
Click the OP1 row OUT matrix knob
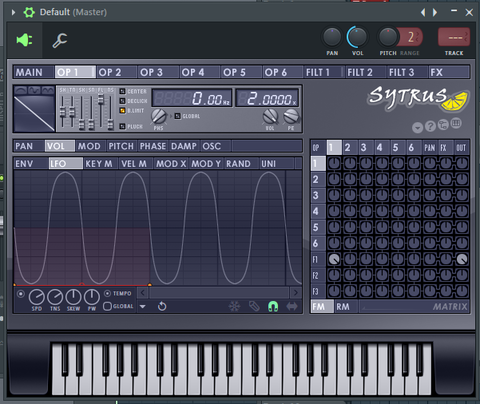[x=462, y=163]
